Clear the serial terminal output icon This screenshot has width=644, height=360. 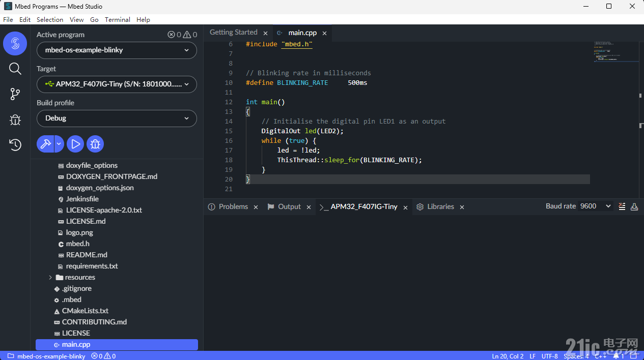point(622,206)
